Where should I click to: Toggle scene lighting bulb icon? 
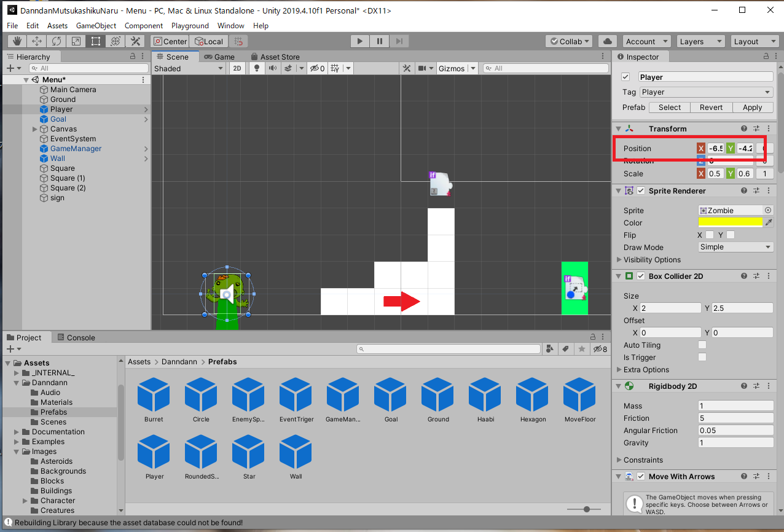257,68
